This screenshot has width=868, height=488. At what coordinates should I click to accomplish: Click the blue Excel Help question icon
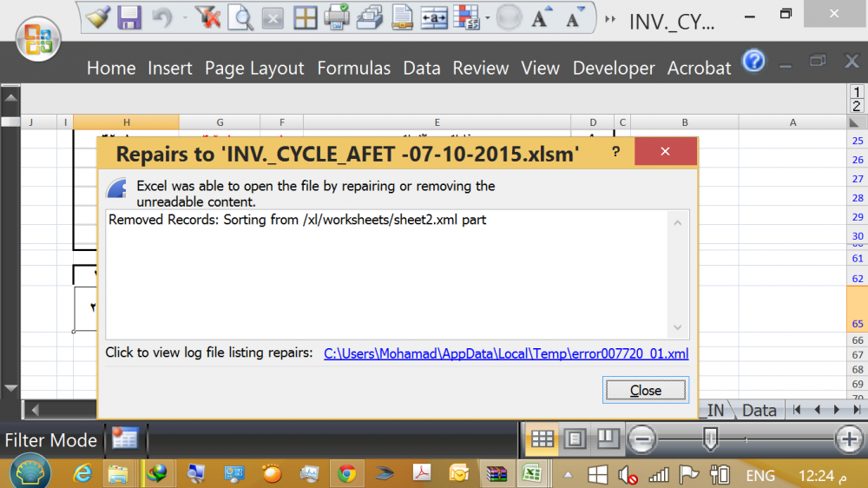(753, 61)
